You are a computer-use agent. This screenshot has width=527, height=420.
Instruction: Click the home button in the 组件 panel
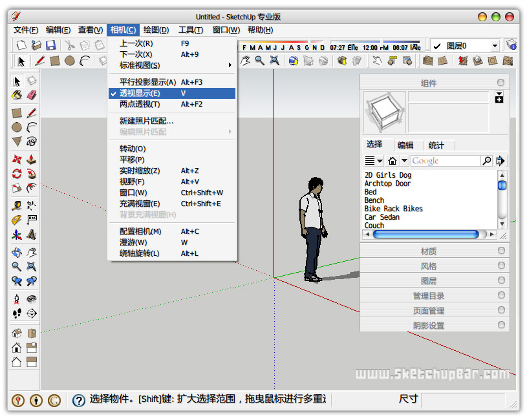pos(393,161)
